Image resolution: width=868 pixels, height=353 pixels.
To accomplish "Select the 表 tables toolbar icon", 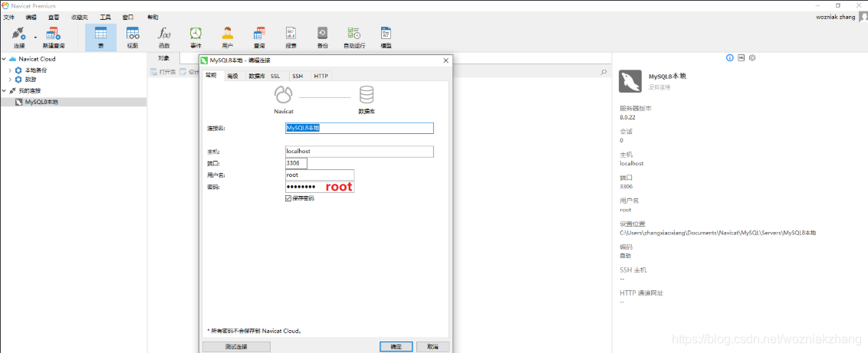I will click(100, 37).
